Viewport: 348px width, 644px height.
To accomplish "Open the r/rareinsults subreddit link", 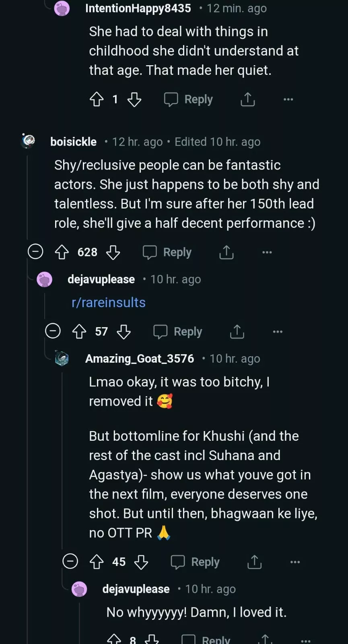I will tap(109, 303).
